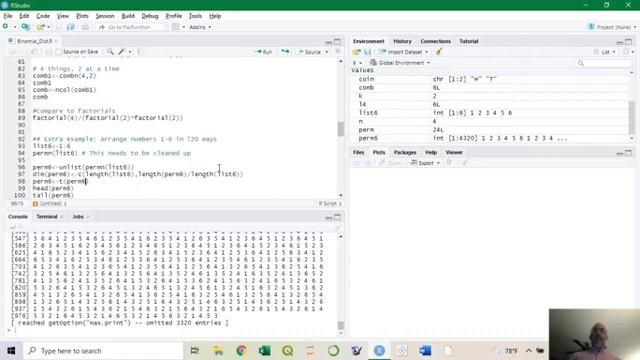Open Word from the taskbar
Viewport: 640px width, 360px height.
click(425, 351)
